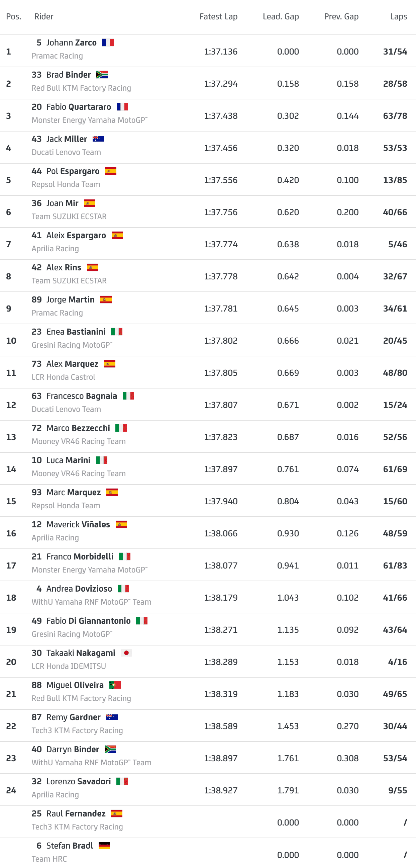Viewport: 416px width, 868px height.
Task: Click the Lead. Gap column header
Action: [281, 16]
